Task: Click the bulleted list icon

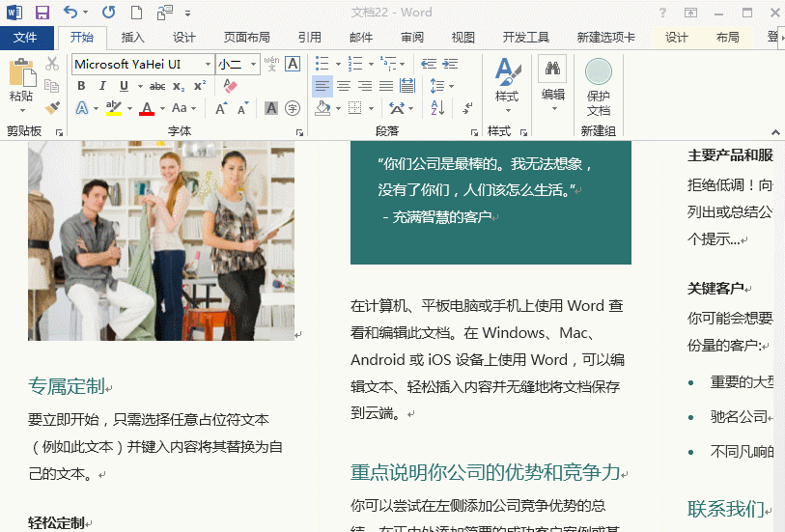Action: tap(322, 64)
